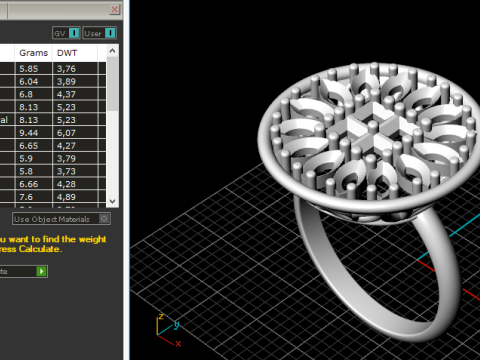480x360 pixels.
Task: Select the 9.44 grams cell
Action: (33, 133)
